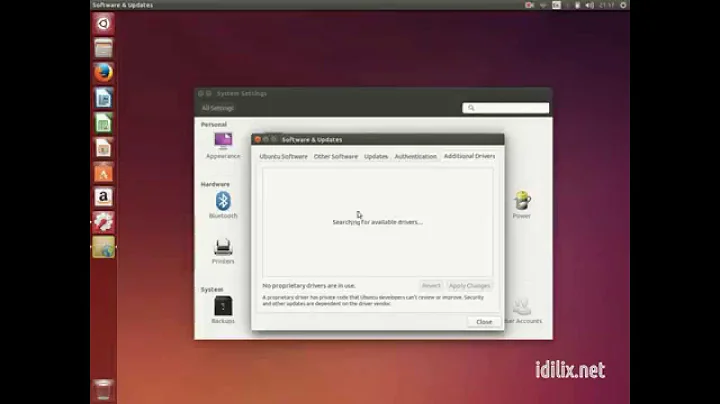Click the Software & Updates window close button
720x404 pixels.
(x=258, y=139)
